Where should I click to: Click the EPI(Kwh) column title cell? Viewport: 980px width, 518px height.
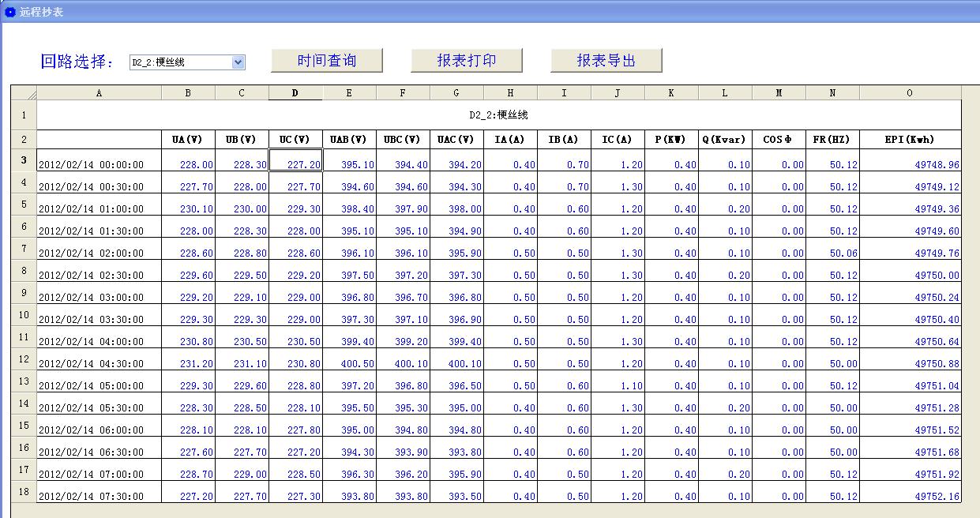tap(910, 140)
